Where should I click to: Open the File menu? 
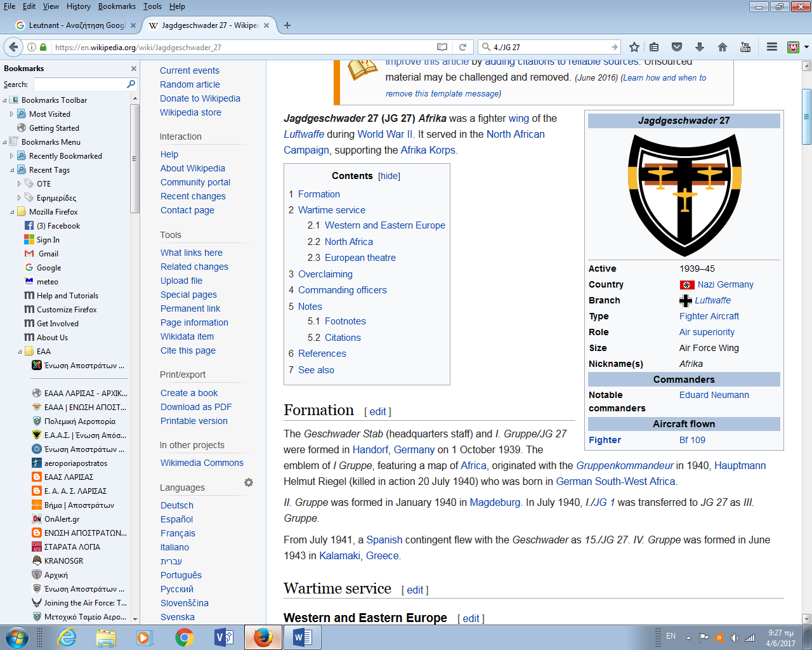click(x=10, y=6)
